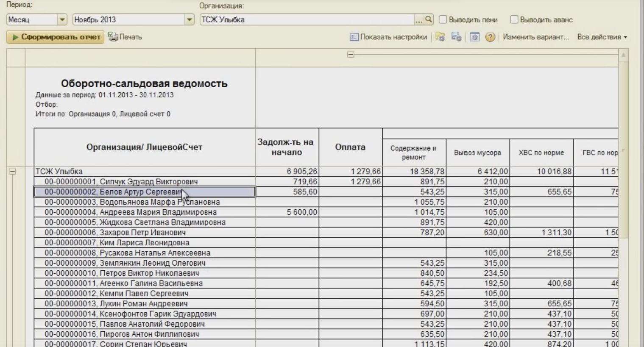
Task: Open the Ноябрь 2013 dropdown arrow
Action: 190,19
